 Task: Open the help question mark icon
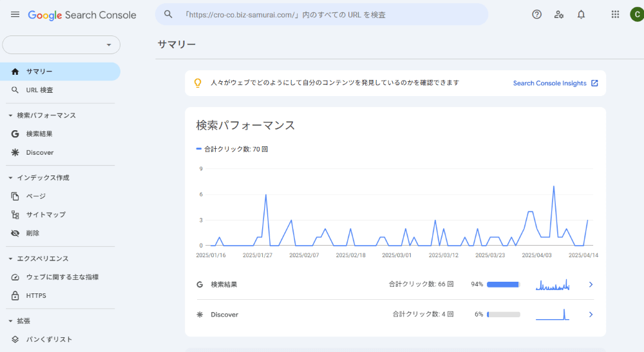point(536,14)
